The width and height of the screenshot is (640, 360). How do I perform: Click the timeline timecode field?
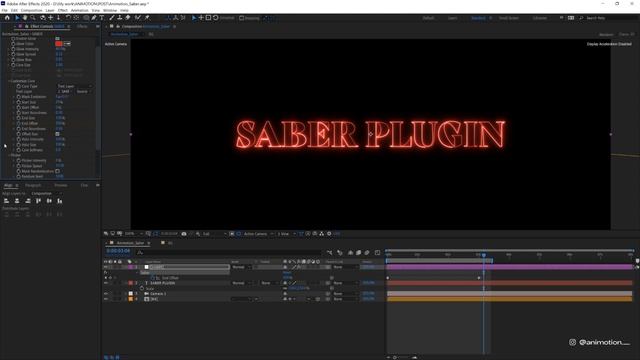point(118,251)
